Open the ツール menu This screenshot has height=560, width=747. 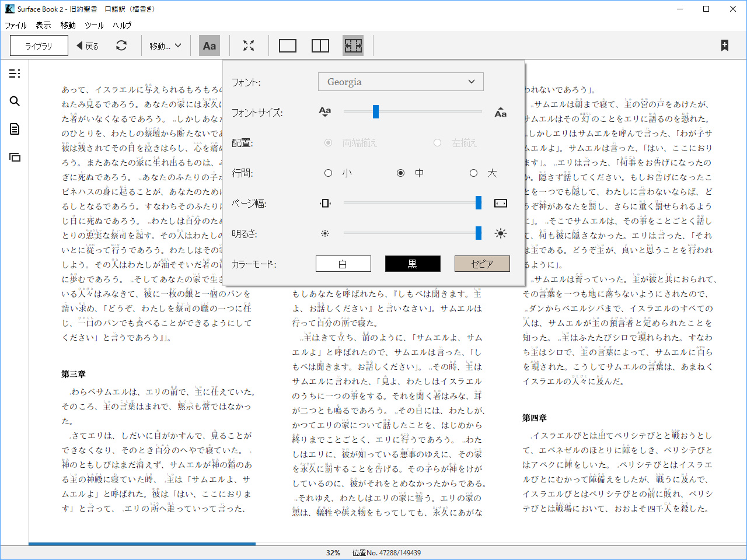(x=94, y=25)
